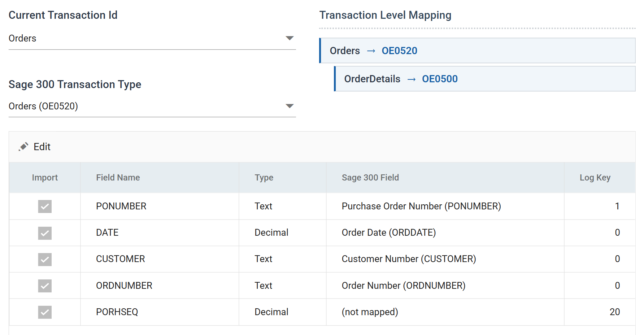Toggle the PORHSEQ import checkbox
The height and width of the screenshot is (335, 644).
pos(45,312)
